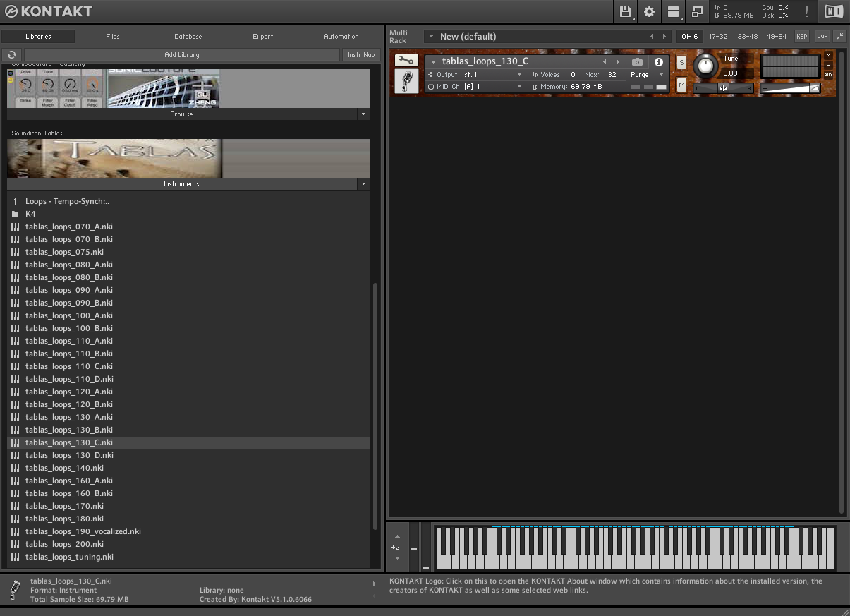Open the save/load files menu icon
Screen dimensions: 850x616
(626, 11)
